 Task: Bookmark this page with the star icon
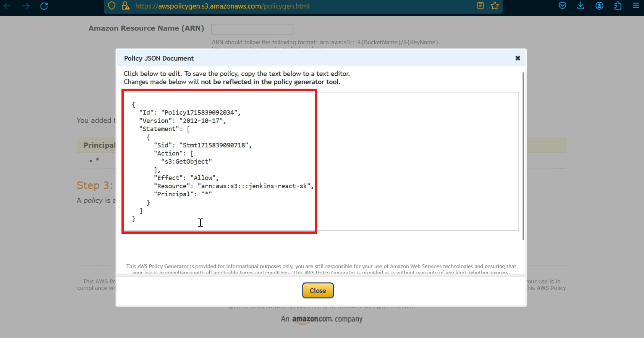point(495,6)
